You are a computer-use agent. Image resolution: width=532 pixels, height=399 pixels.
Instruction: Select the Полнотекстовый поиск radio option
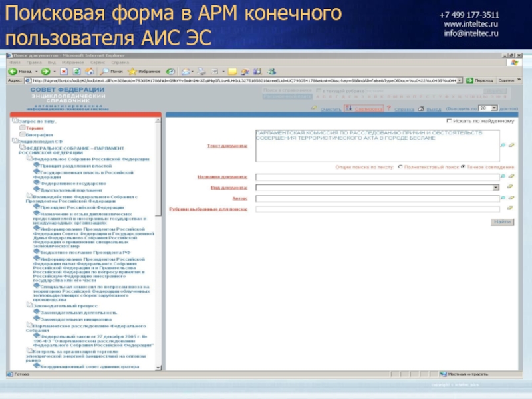point(400,167)
